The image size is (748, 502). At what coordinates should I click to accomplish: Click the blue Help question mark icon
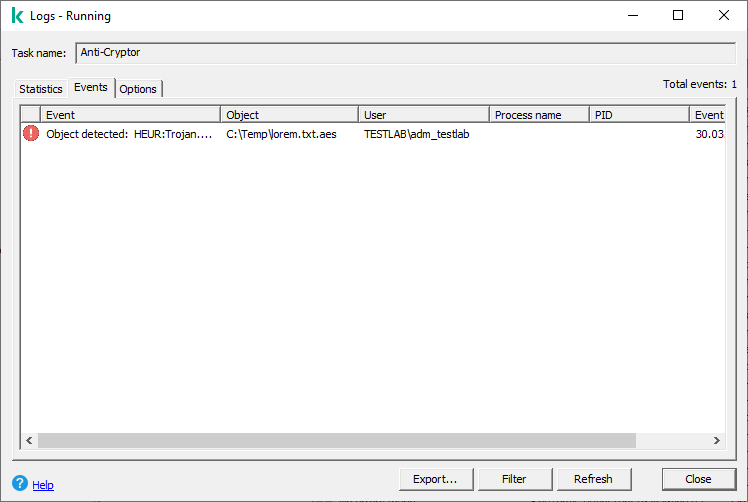[x=20, y=483]
